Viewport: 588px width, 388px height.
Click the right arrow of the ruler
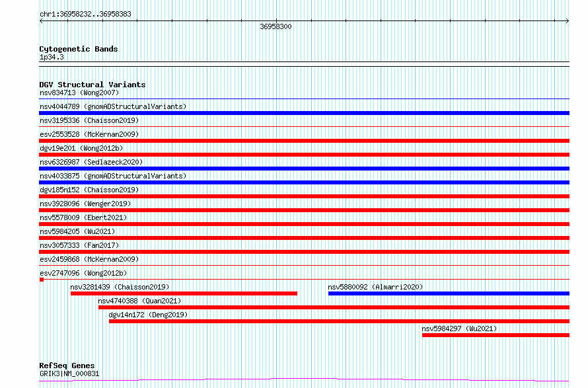click(568, 21)
